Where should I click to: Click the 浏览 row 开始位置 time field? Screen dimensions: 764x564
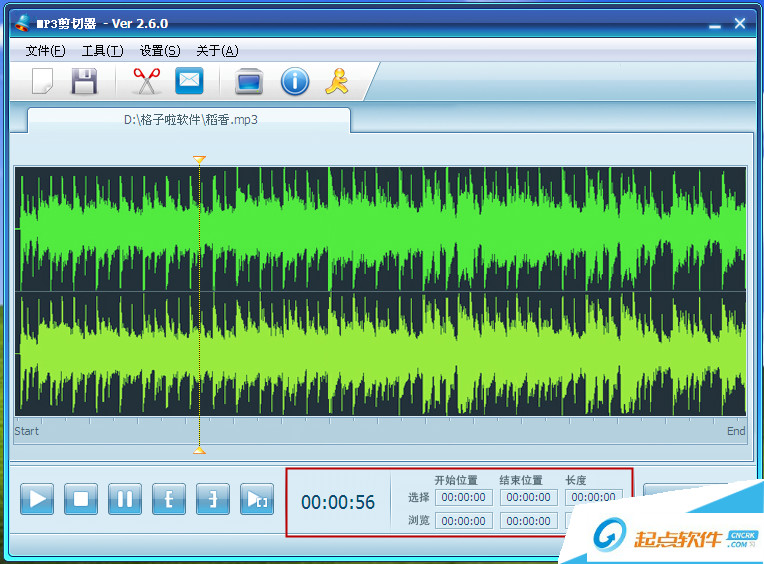[463, 521]
